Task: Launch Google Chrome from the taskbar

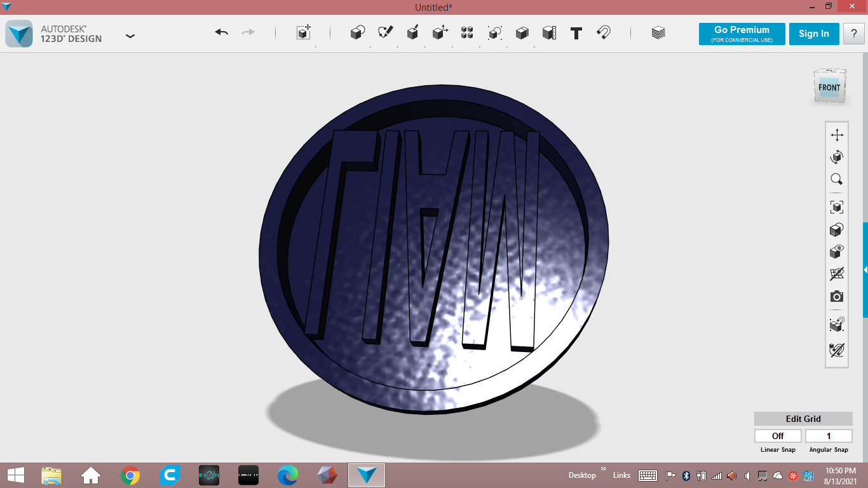Action: [x=130, y=475]
